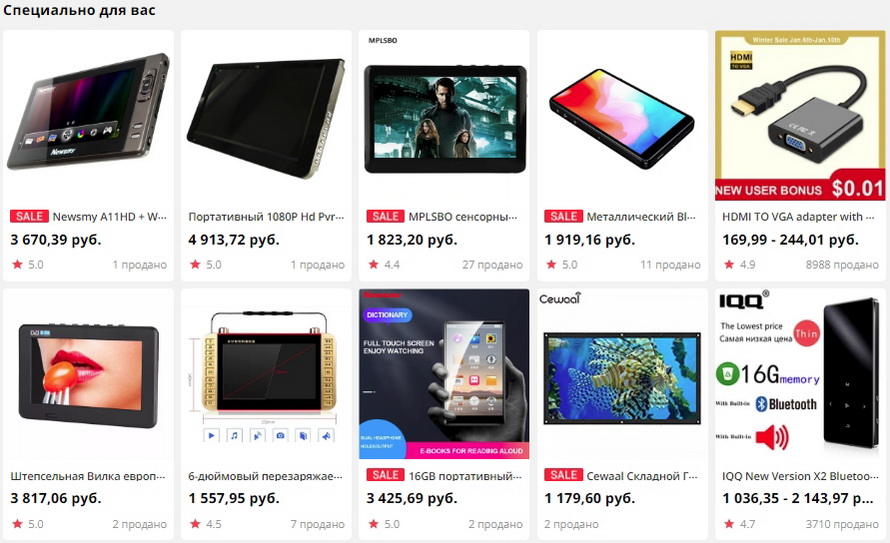Click the 8988 продано sold count

point(842,265)
